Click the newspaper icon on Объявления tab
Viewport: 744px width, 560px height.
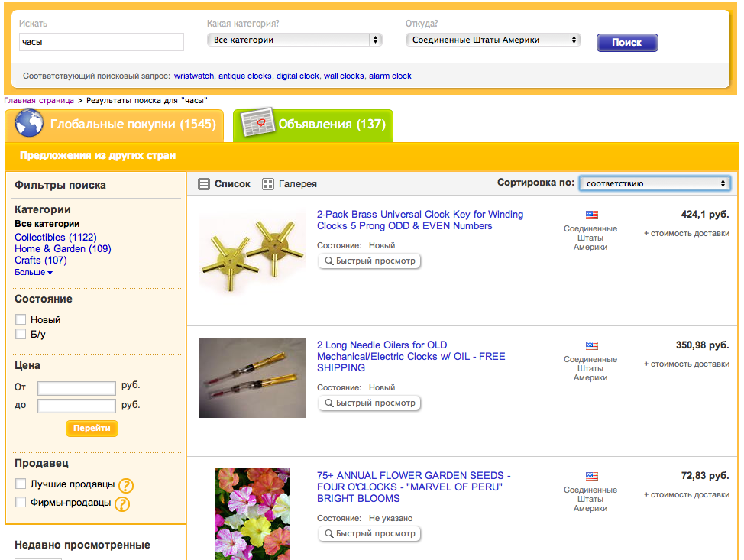(x=257, y=123)
